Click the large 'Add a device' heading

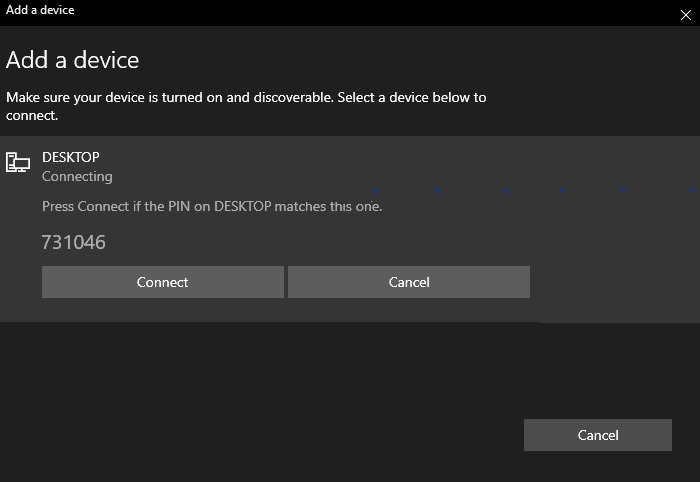pos(72,60)
